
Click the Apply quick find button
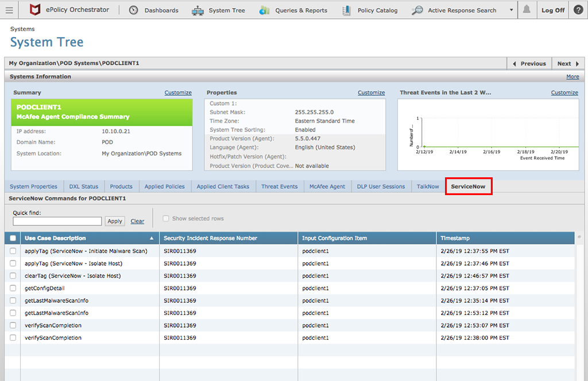coord(115,221)
